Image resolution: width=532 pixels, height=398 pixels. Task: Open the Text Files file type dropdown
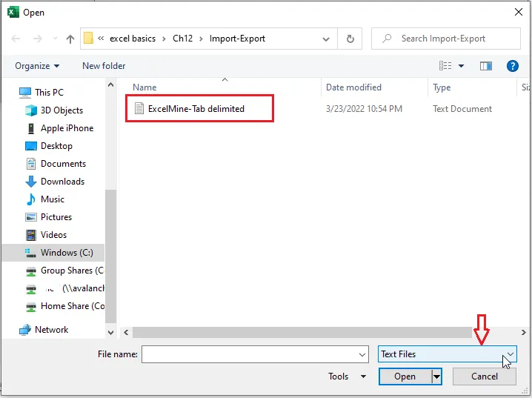[448, 354]
